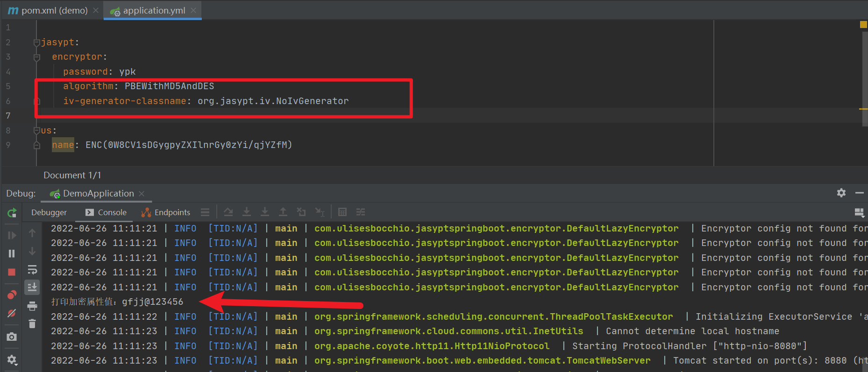Screen dimensions: 868x372
Task: Open the Debugger tab
Action: coord(49,212)
